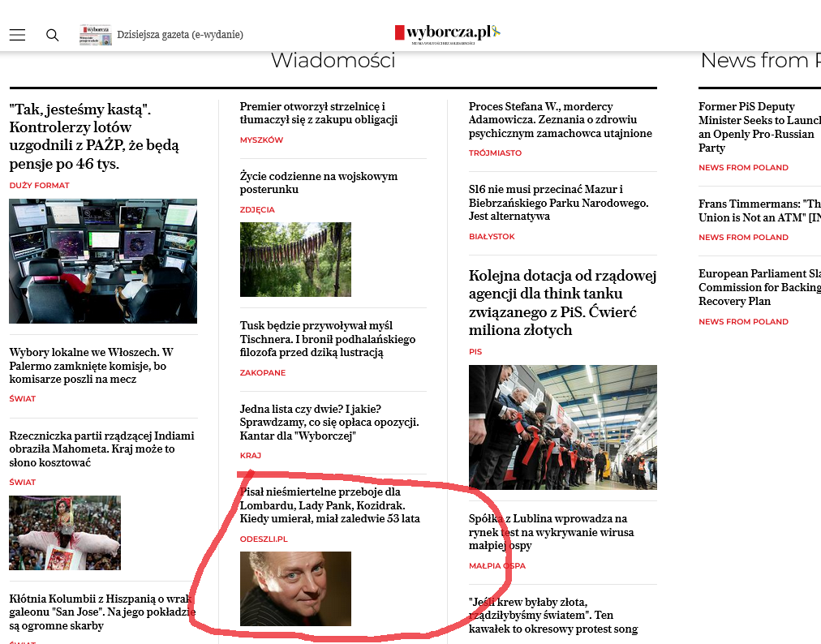This screenshot has width=821, height=644.
Task: Open the Wiadomości section heading
Action: click(333, 61)
